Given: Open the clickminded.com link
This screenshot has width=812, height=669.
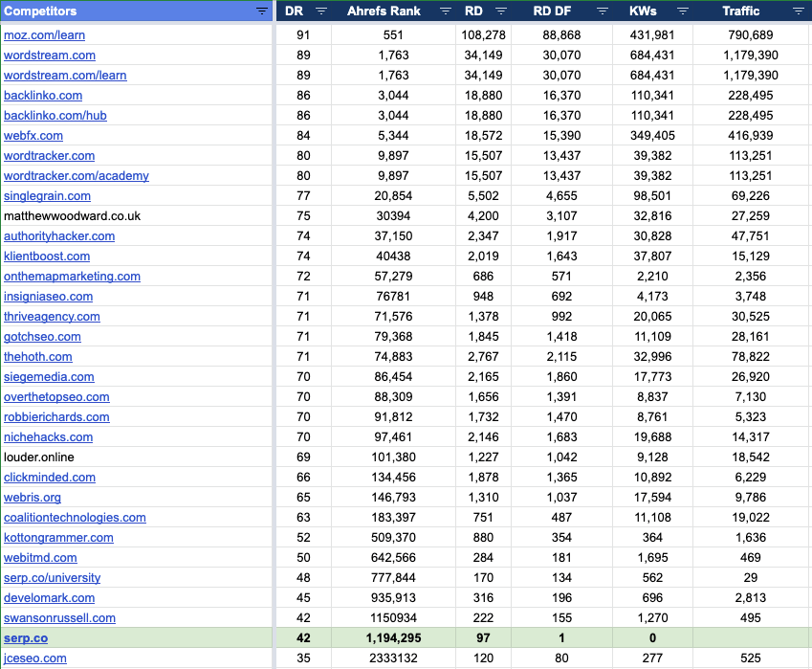Looking at the screenshot, I should (x=50, y=478).
